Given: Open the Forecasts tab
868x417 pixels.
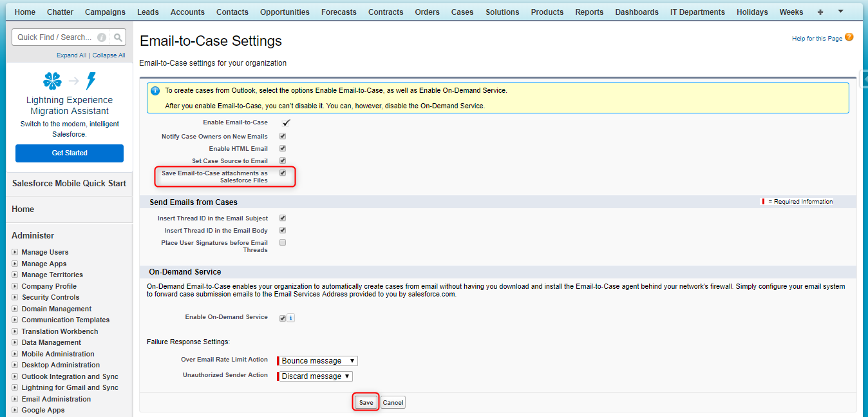Looking at the screenshot, I should (339, 12).
